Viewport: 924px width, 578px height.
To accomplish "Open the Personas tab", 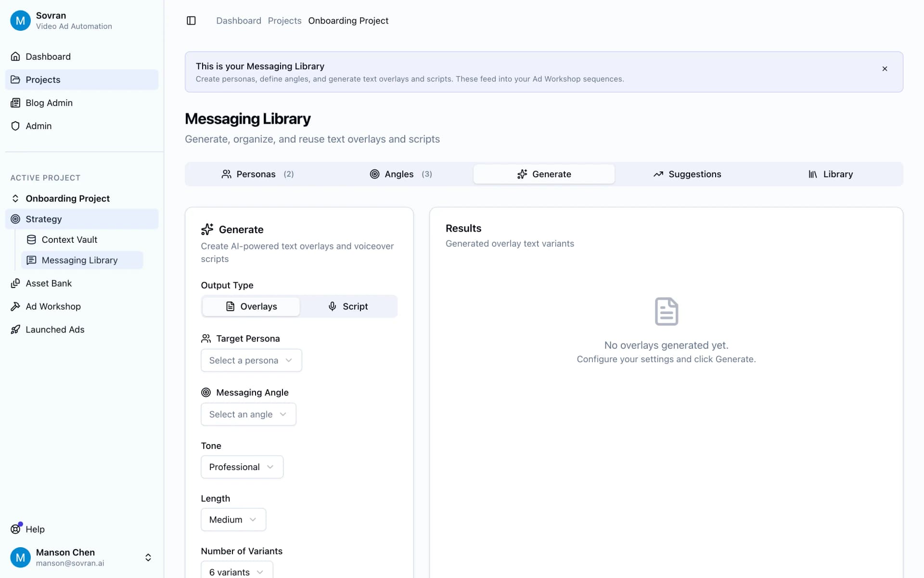I will pyautogui.click(x=257, y=174).
